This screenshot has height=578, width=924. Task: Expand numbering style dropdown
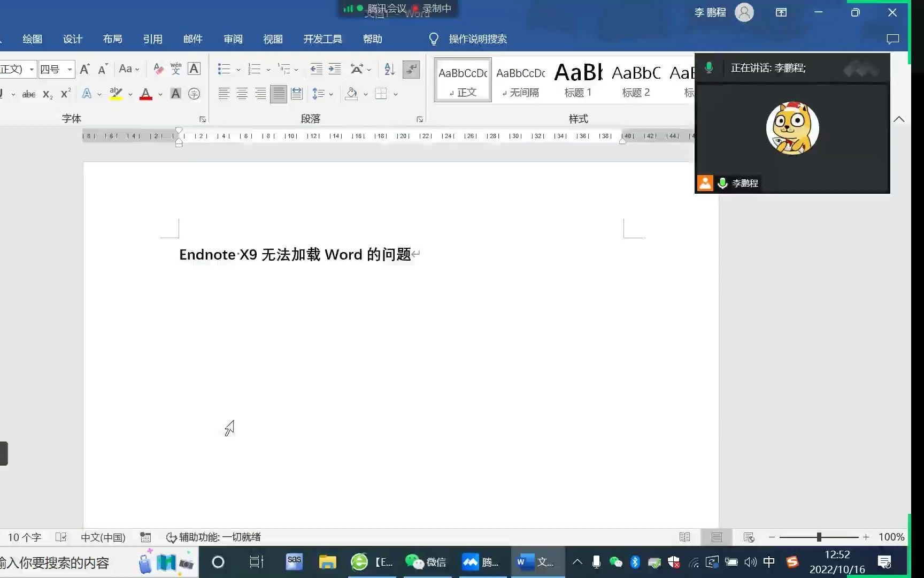click(268, 70)
